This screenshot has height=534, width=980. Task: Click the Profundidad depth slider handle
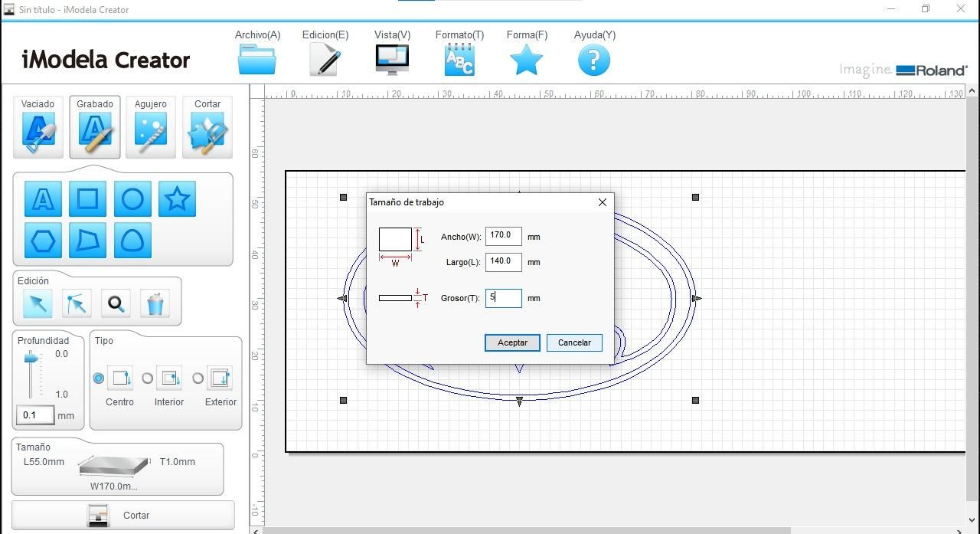pyautogui.click(x=31, y=358)
